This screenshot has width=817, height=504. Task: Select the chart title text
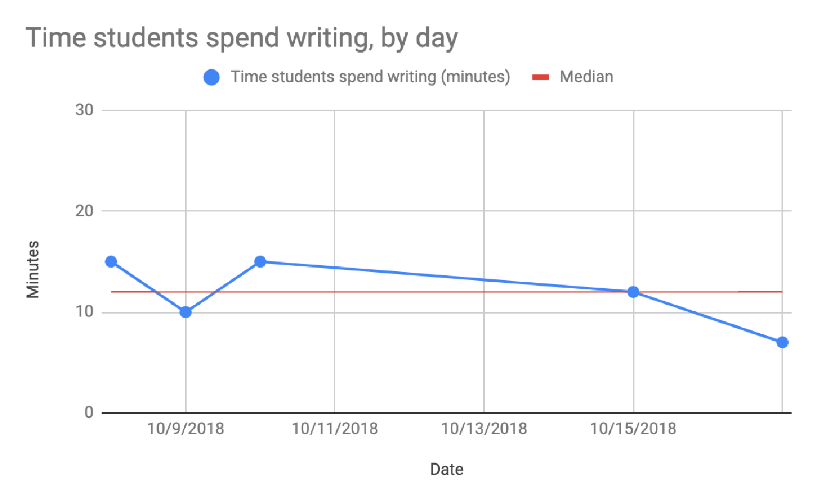click(242, 38)
